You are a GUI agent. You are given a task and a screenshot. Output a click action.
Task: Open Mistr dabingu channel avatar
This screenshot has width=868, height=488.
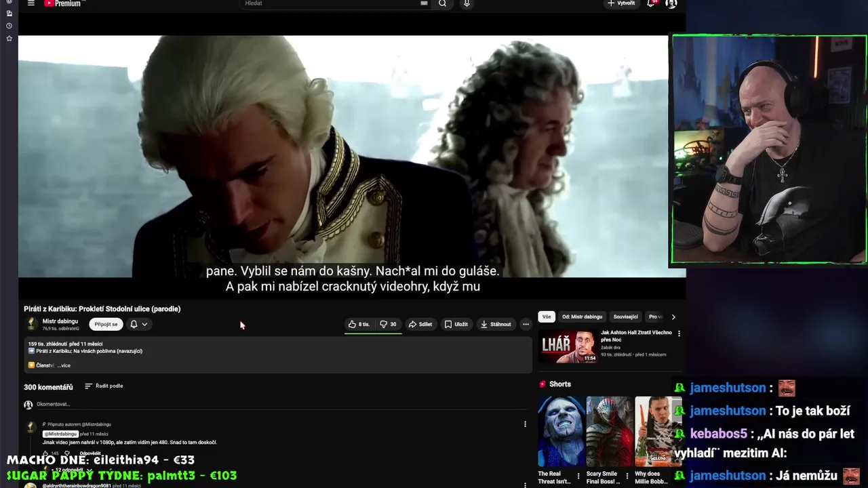pos(31,324)
